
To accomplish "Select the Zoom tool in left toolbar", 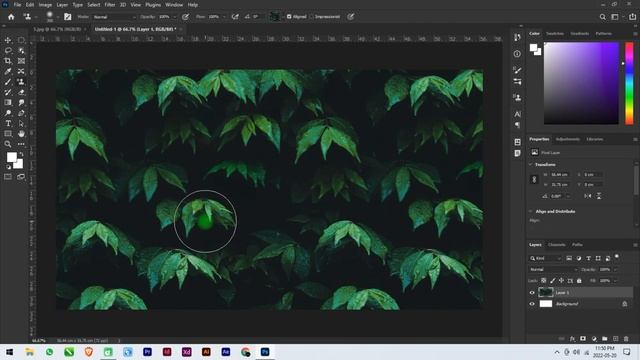I will click(x=8, y=144).
